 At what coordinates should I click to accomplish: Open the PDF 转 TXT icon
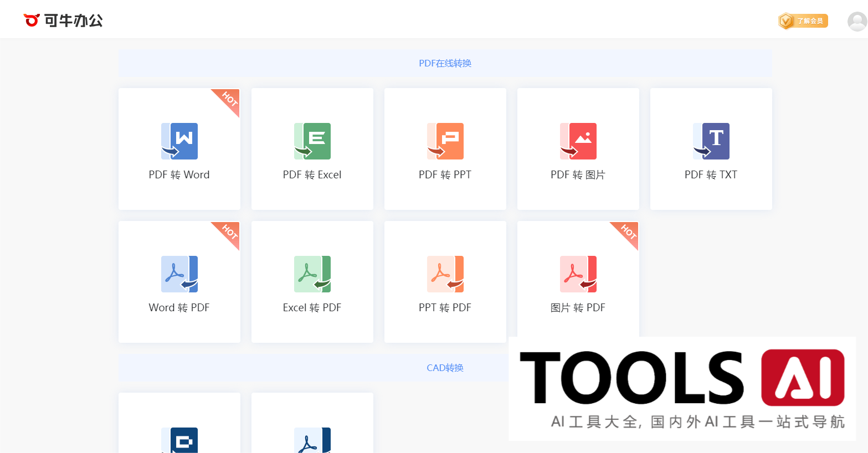tap(711, 141)
